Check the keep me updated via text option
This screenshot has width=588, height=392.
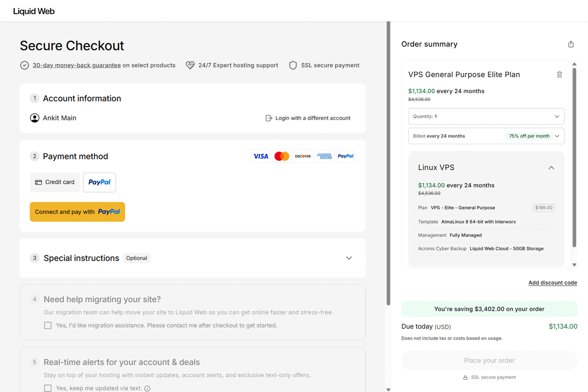[48, 388]
